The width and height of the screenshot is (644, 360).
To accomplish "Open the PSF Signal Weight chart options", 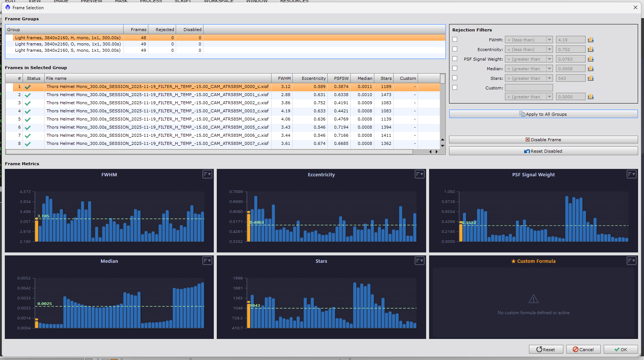I will (x=631, y=174).
